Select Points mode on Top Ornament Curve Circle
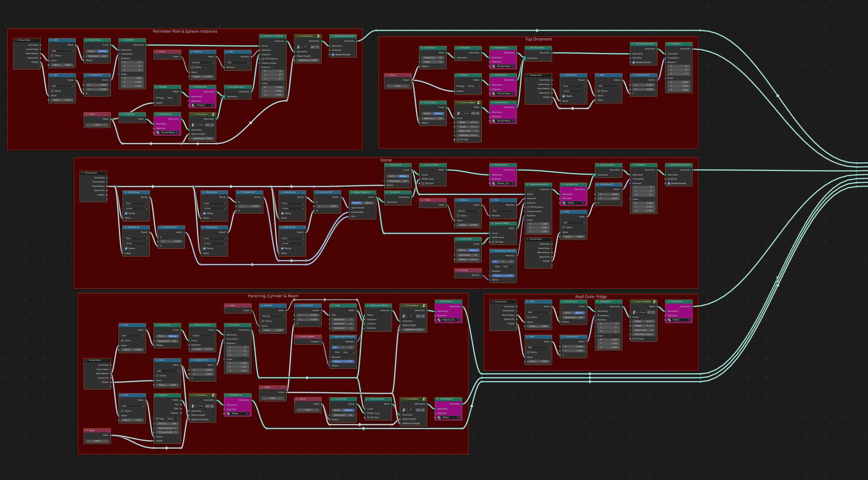This screenshot has width=868, height=480. 427,113
